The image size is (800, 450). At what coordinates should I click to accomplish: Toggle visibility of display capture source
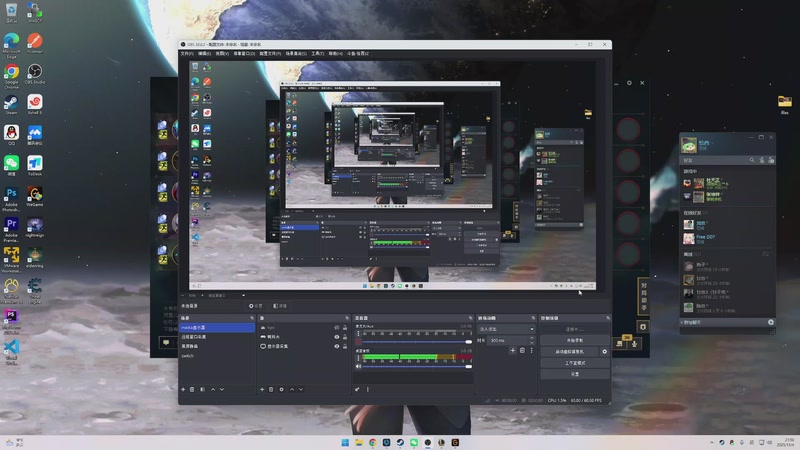click(x=337, y=346)
